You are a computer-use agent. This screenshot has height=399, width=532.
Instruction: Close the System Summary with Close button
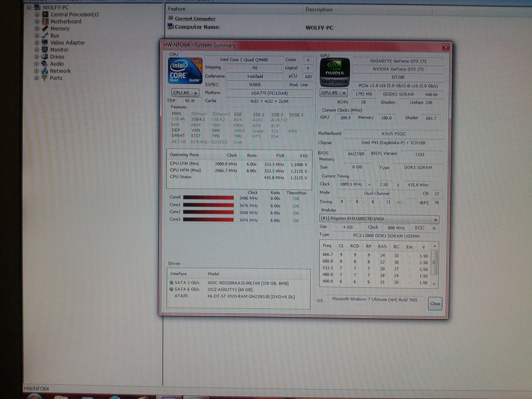point(435,303)
